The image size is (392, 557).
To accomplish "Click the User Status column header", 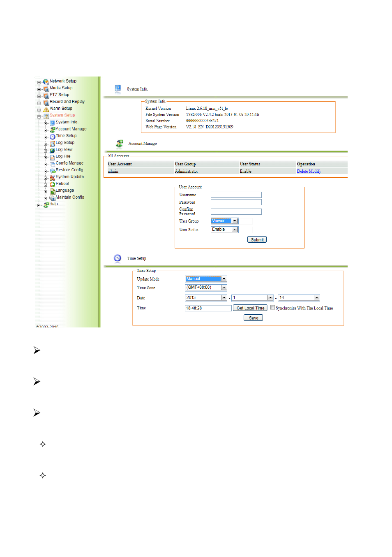I will (x=250, y=164).
